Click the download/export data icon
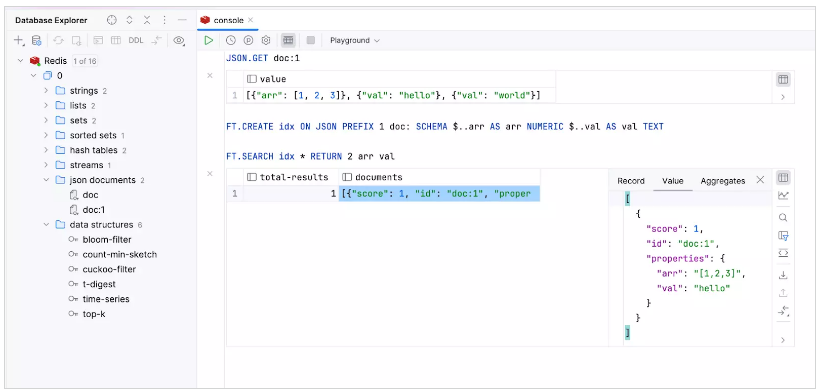The image size is (822, 392). click(x=783, y=275)
